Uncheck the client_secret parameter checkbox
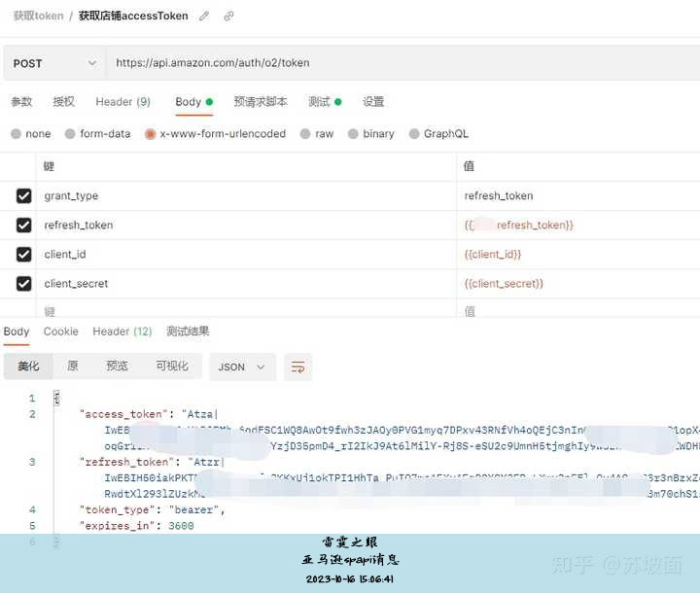This screenshot has height=594, width=700. coord(23,283)
